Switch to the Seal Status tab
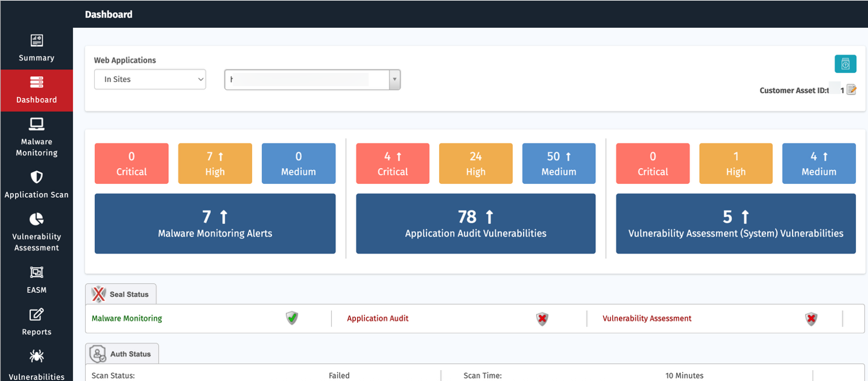 tap(121, 294)
